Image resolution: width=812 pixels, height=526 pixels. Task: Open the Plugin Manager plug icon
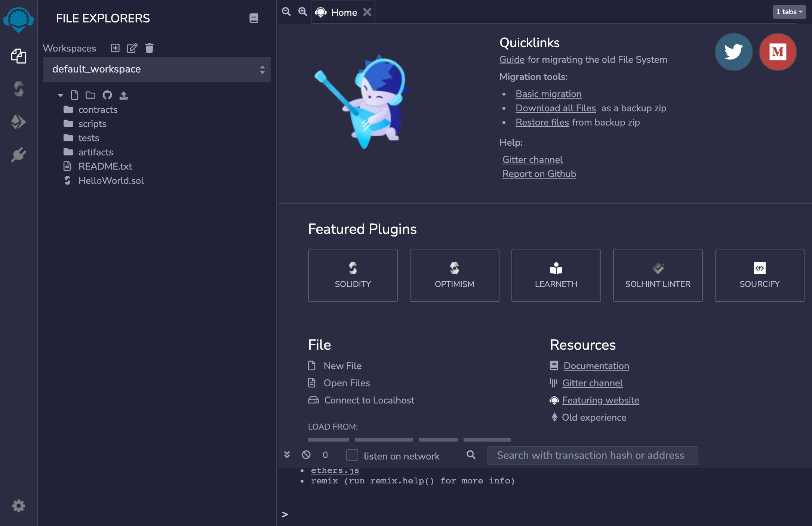pyautogui.click(x=18, y=155)
